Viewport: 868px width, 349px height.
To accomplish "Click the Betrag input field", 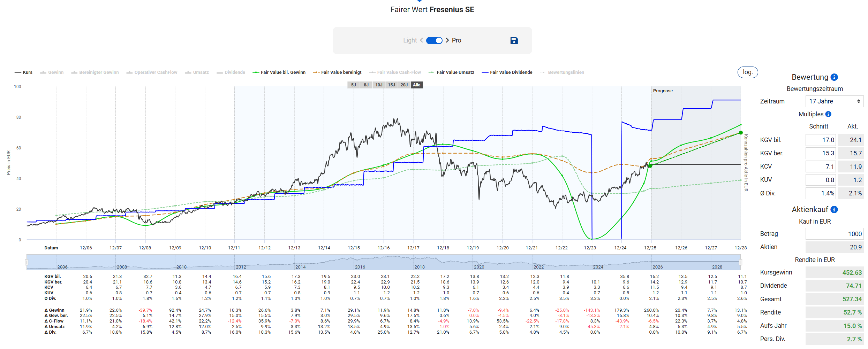I will [834, 234].
